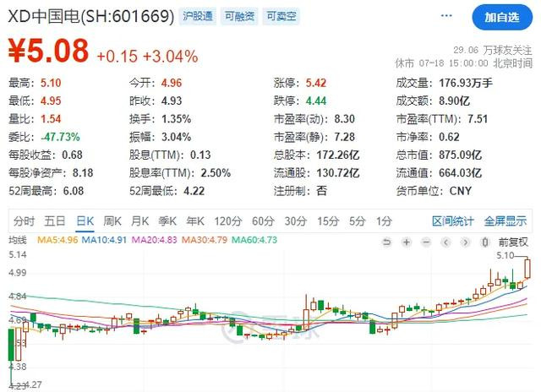Switch to the 120分 chart tab
This screenshot has height=392, width=541.
(228, 221)
